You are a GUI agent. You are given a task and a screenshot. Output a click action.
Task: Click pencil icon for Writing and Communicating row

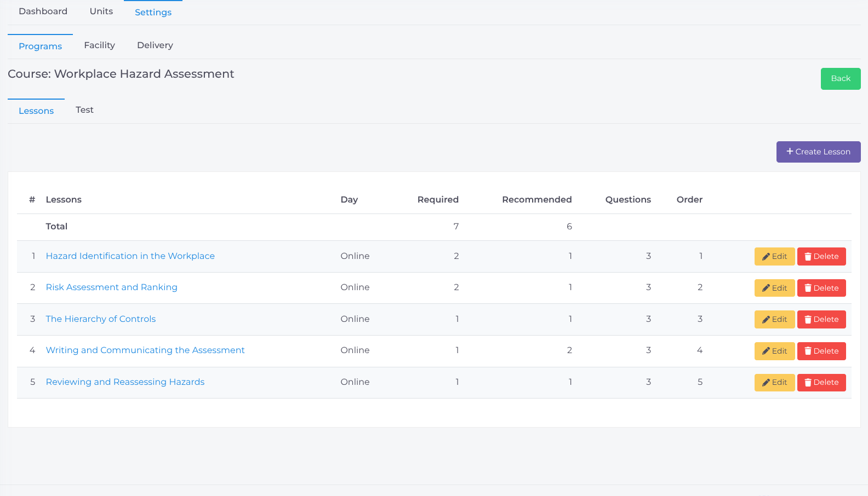coord(766,351)
